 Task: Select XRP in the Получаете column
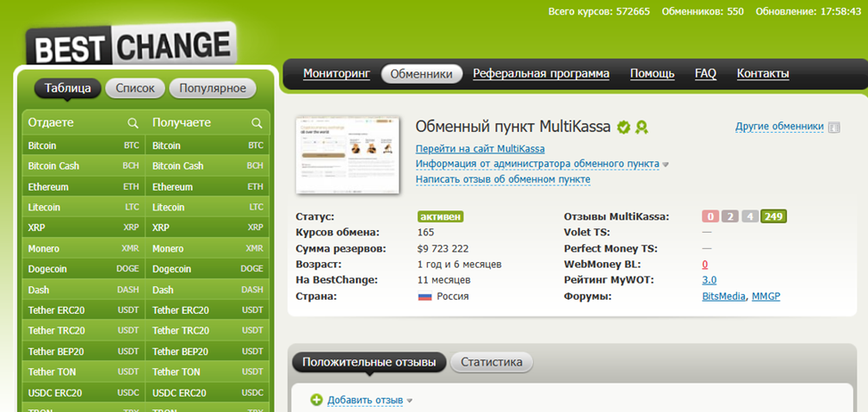(x=208, y=227)
